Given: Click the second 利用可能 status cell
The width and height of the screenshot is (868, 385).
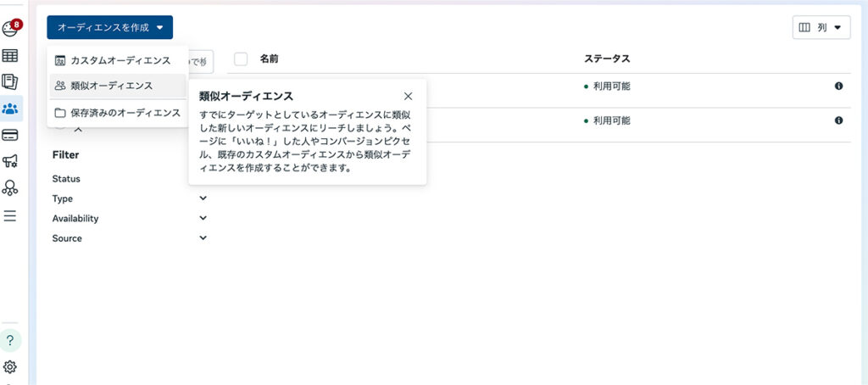Looking at the screenshot, I should coord(607,120).
